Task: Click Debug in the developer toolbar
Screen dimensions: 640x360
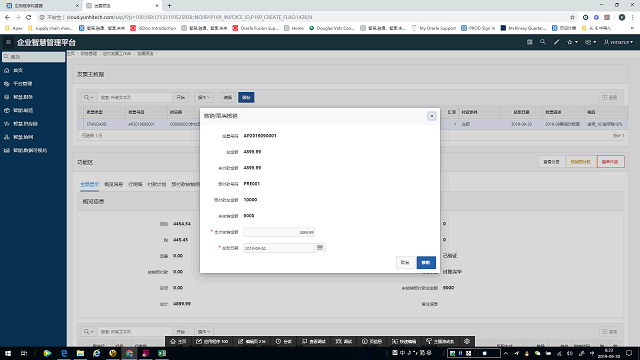Action: (x=344, y=341)
